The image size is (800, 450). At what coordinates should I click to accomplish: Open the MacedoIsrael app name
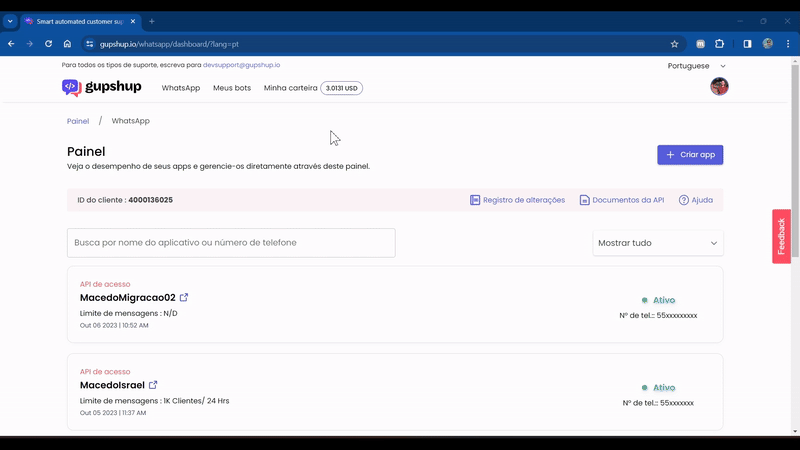[112, 385]
